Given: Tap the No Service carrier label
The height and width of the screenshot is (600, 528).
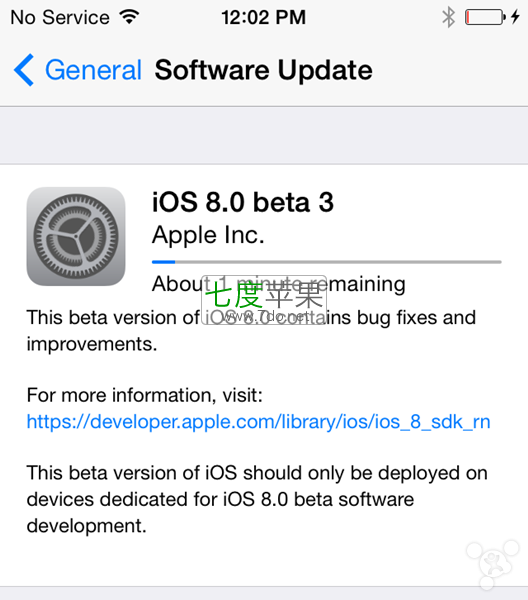Looking at the screenshot, I should click(x=60, y=17).
